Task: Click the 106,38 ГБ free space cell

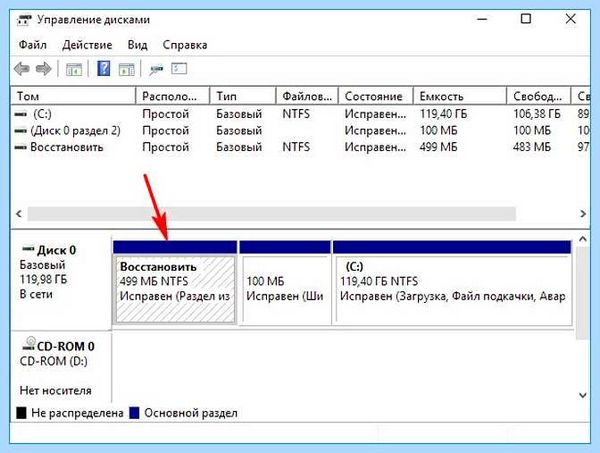Action: coord(537,114)
